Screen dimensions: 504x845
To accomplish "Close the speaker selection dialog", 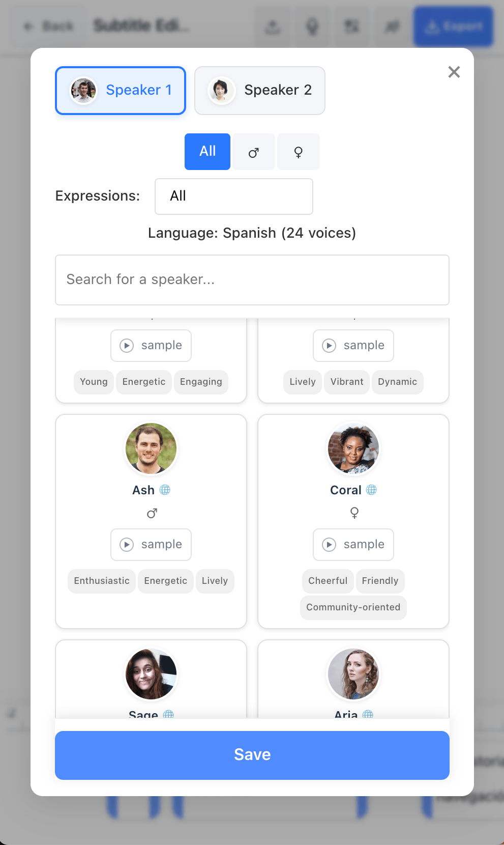I will tap(454, 72).
